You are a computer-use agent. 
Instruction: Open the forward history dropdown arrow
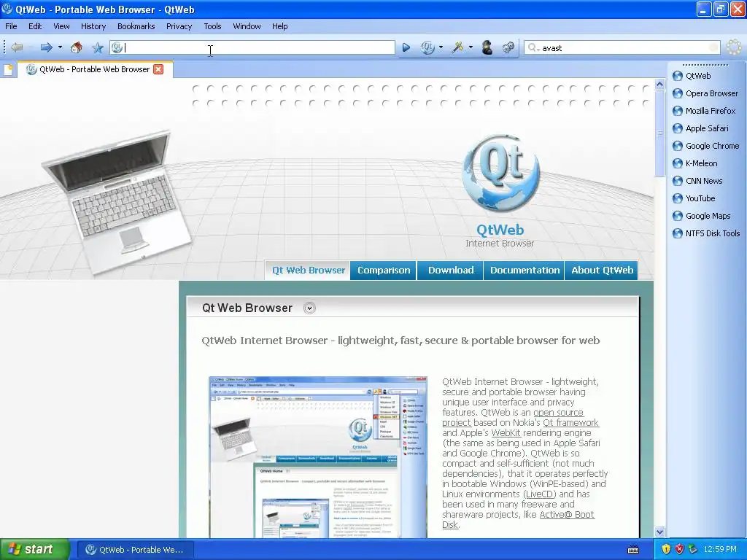60,47
